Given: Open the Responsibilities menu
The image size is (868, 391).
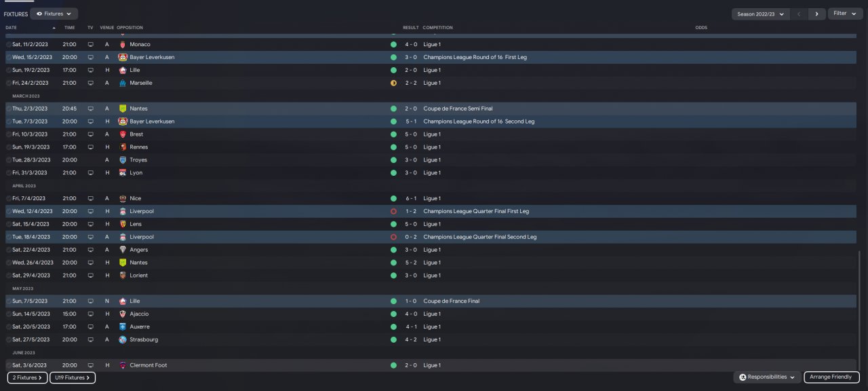Looking at the screenshot, I should pos(766,377).
